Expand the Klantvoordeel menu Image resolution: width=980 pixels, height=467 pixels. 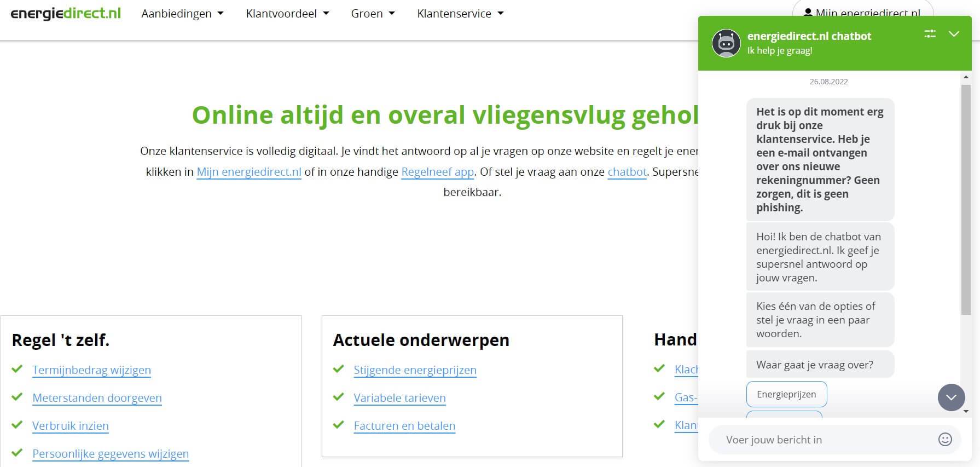[287, 14]
